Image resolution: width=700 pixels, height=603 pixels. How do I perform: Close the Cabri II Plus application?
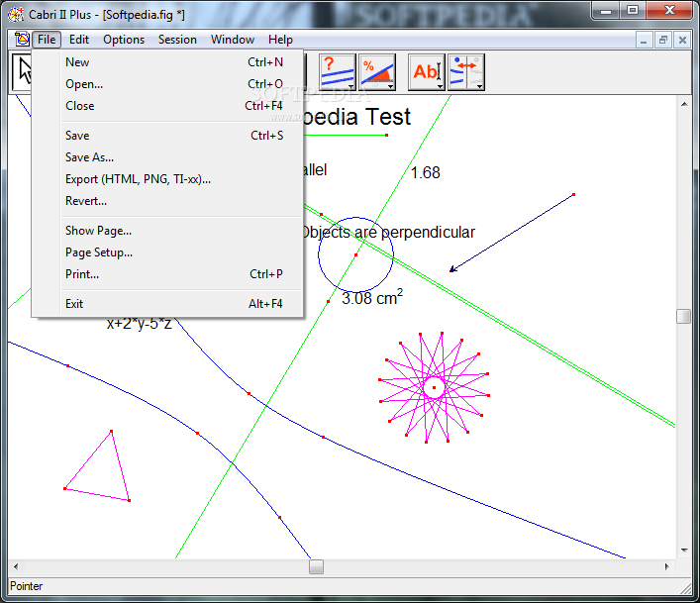[x=669, y=11]
